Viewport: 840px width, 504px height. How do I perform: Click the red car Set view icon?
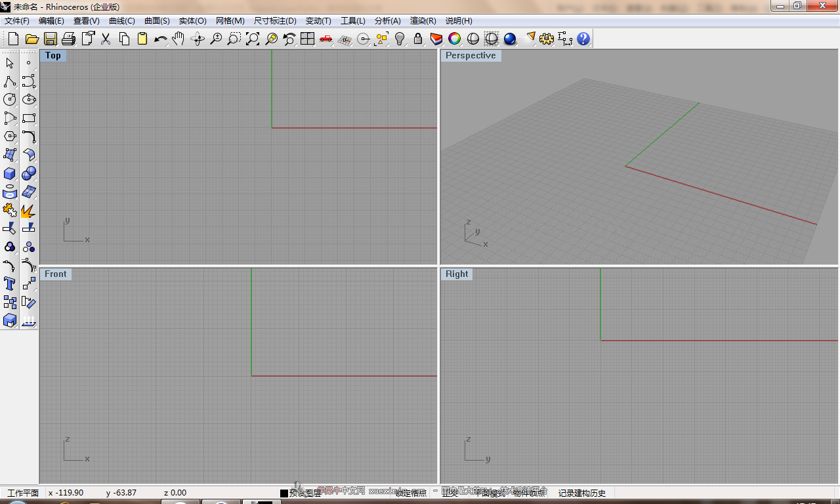coord(326,39)
